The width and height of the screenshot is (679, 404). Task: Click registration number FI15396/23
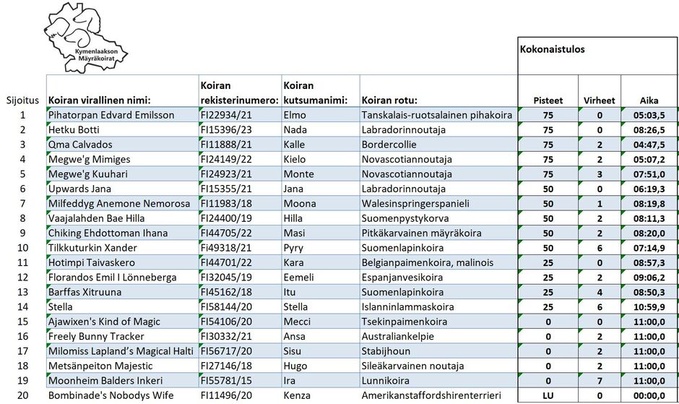(229, 130)
